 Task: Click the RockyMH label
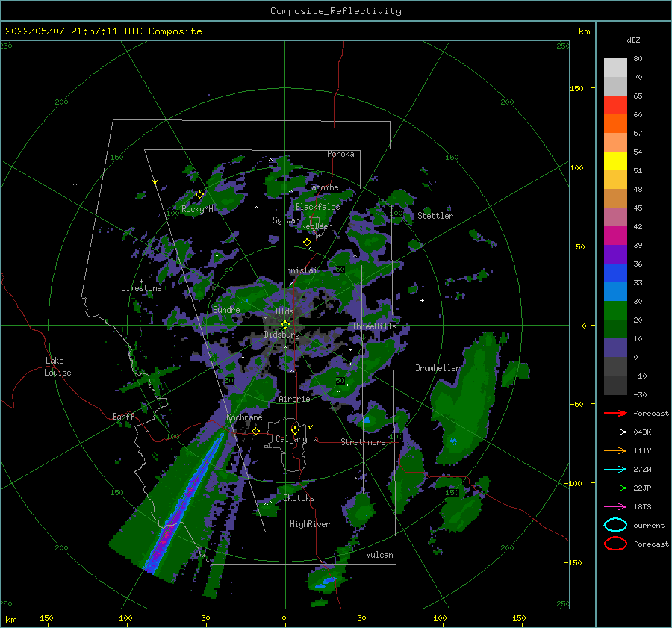click(197, 209)
